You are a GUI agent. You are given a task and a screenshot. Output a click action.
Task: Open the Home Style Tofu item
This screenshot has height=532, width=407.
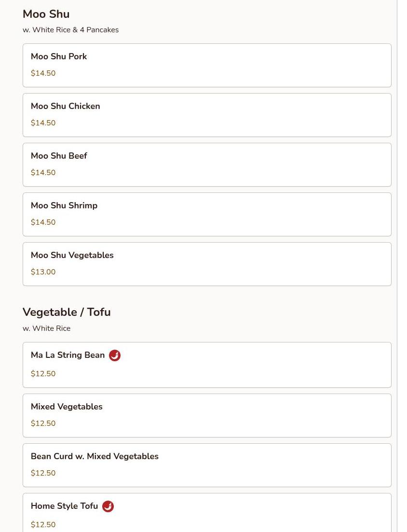(207, 513)
